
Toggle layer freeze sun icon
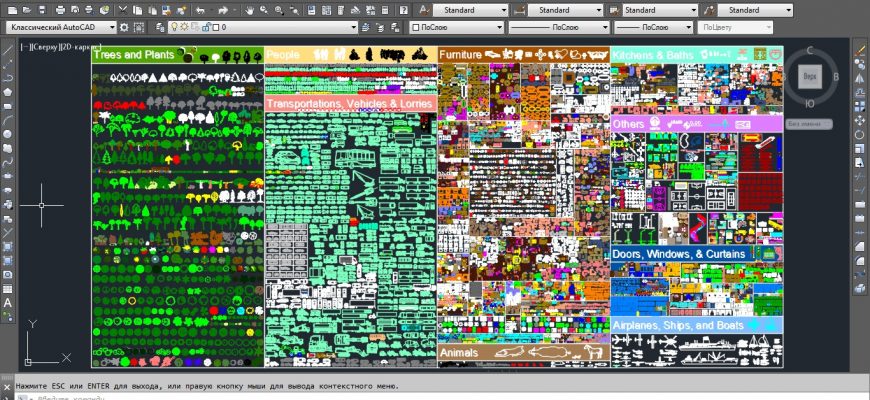pos(184,27)
